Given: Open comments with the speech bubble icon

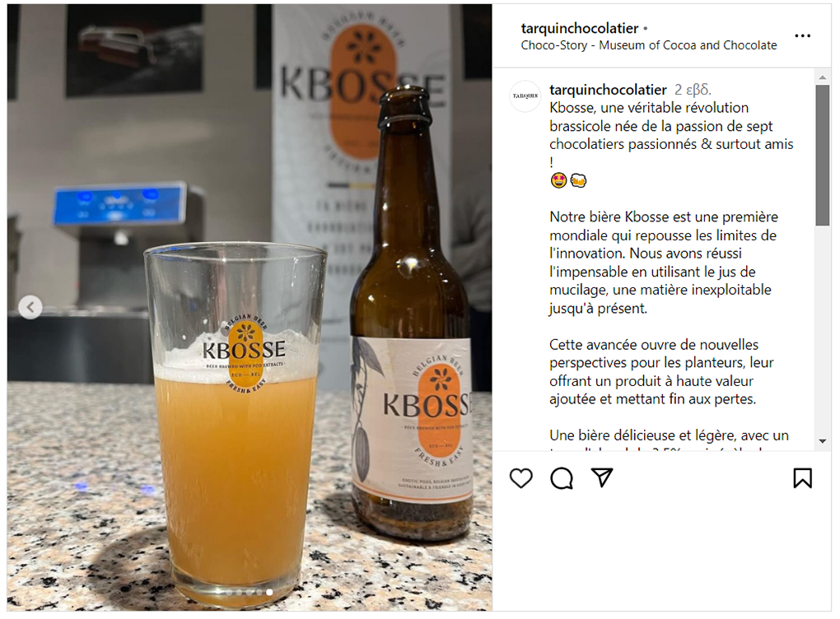Looking at the screenshot, I should (562, 478).
